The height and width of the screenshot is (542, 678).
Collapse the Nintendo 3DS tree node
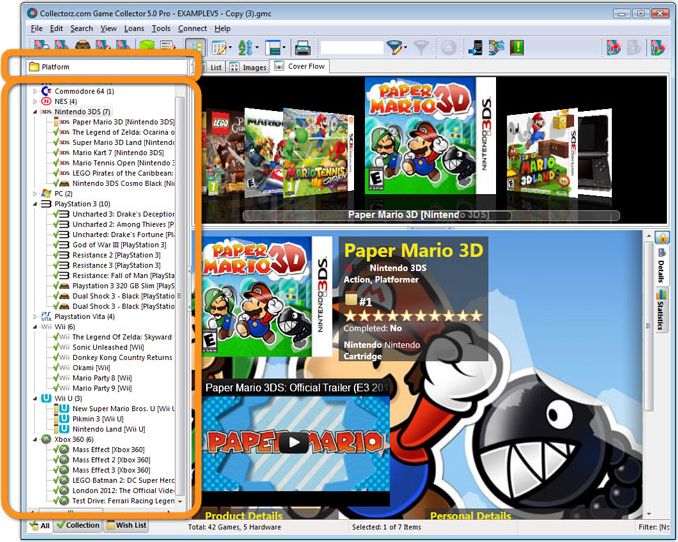point(35,112)
